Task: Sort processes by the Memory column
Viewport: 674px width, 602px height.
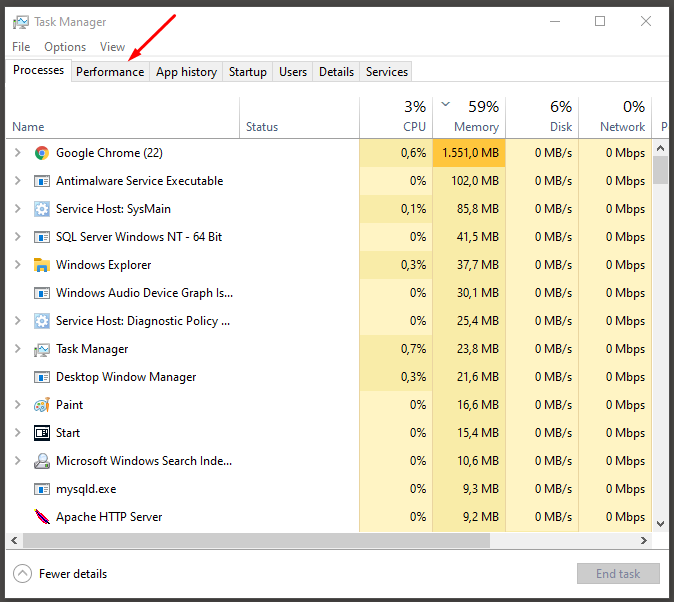Action: [x=469, y=118]
